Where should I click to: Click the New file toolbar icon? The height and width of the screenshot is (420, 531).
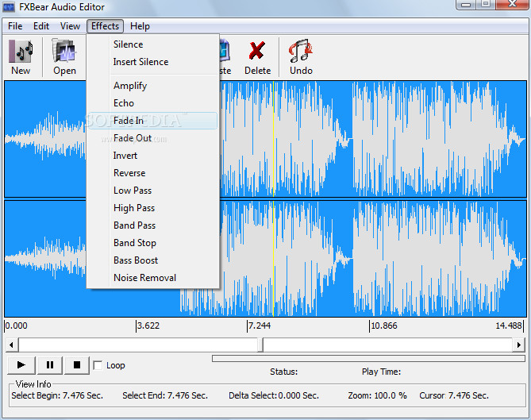coord(21,51)
